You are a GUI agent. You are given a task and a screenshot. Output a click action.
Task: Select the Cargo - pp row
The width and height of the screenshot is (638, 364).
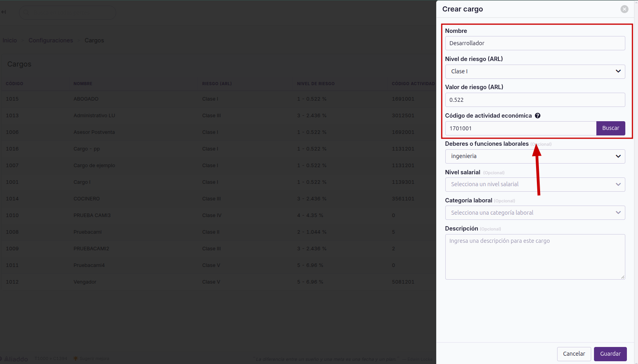[x=218, y=149]
